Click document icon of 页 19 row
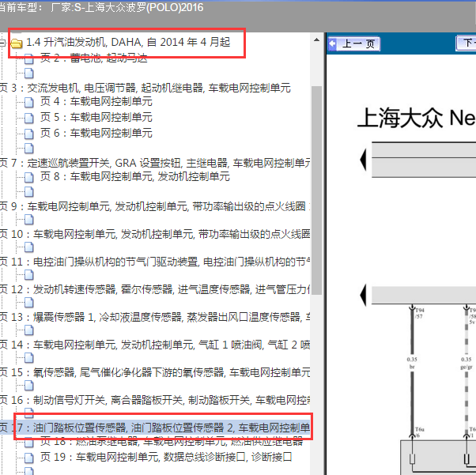Image resolution: width=476 pixels, height=475 pixels. tap(28, 458)
